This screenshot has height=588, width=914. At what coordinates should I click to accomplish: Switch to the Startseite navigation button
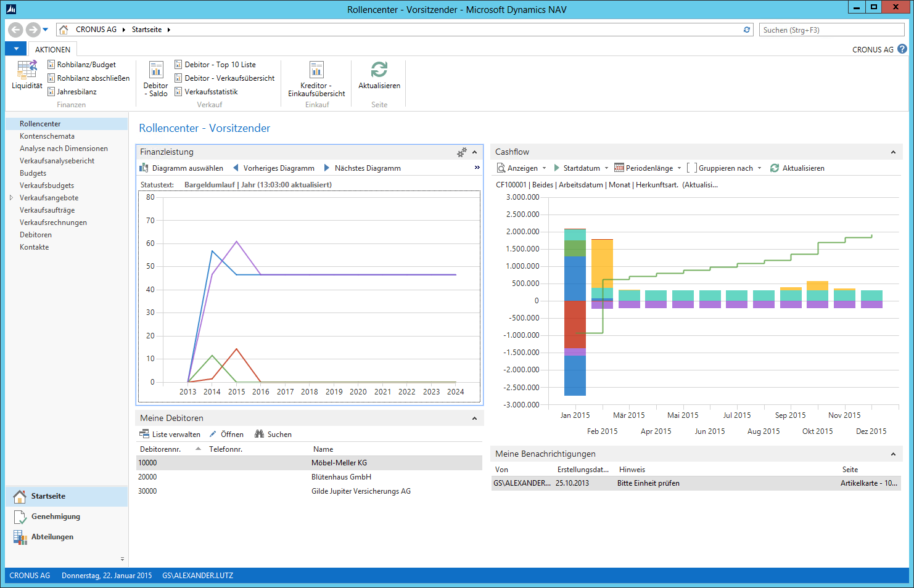pos(67,496)
